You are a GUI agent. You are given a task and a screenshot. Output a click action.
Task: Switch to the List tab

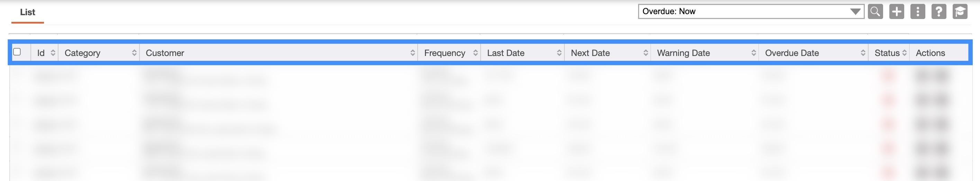click(27, 12)
